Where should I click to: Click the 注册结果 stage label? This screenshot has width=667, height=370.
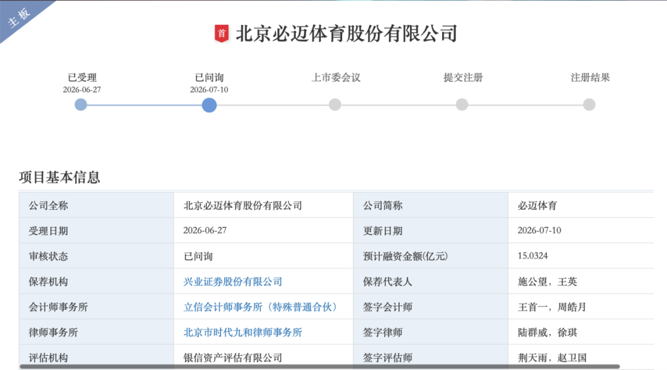tap(590, 78)
